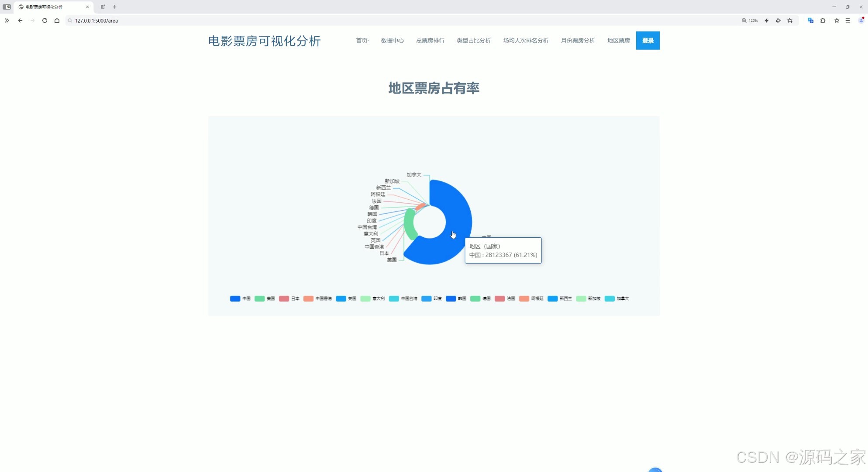Switch to the 地区票房 menu item
Screen dimensions: 868x472
pos(618,41)
